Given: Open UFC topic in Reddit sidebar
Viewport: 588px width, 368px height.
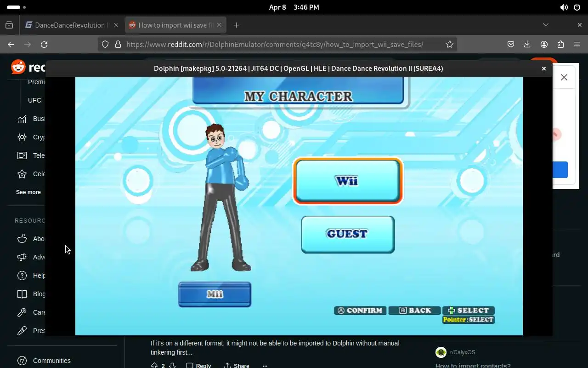Looking at the screenshot, I should [x=34, y=100].
